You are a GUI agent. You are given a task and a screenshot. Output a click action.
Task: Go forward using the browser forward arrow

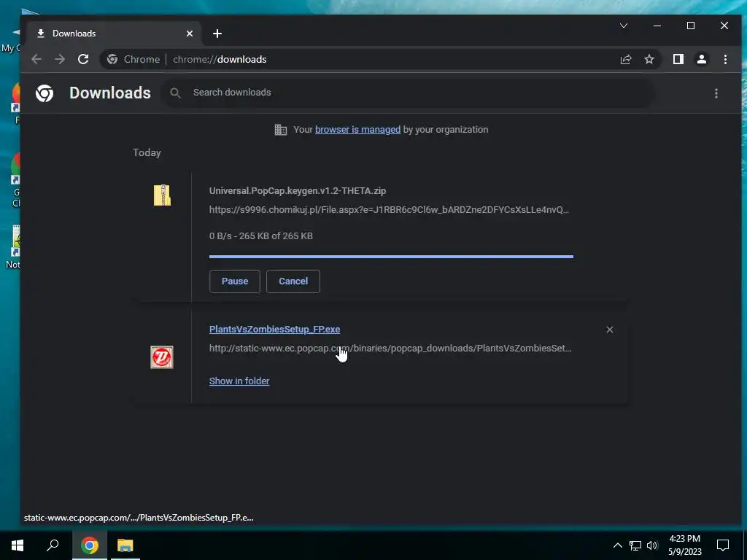tap(60, 60)
